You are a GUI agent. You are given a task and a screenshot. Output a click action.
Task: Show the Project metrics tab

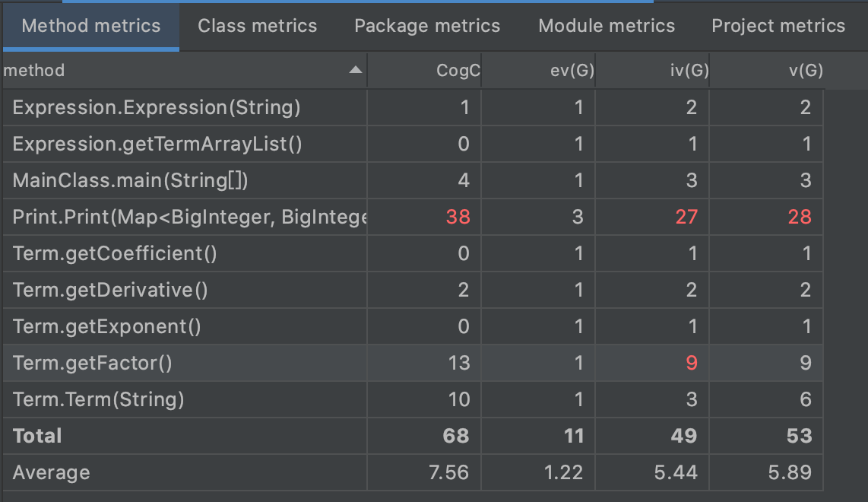pos(778,26)
